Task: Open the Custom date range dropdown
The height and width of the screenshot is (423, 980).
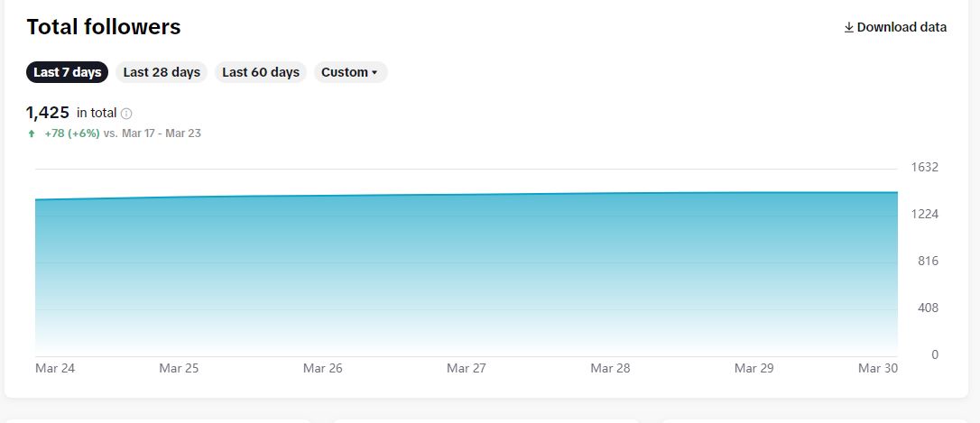Action: tap(351, 72)
